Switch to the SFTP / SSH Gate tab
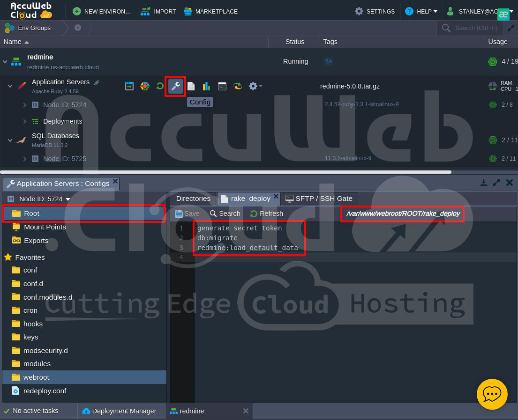 pyautogui.click(x=319, y=199)
